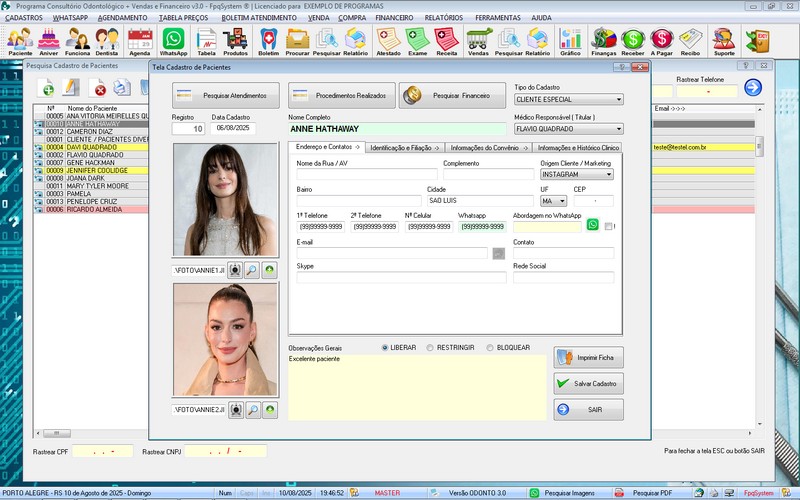Tick the checkbox next to WhatsApp icon

[x=608, y=227]
